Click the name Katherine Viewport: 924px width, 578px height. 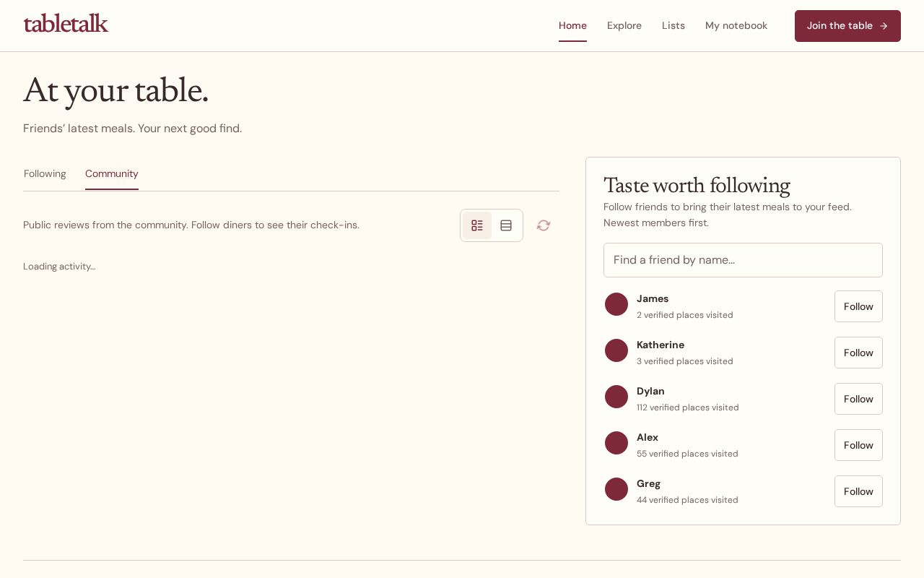(x=661, y=345)
